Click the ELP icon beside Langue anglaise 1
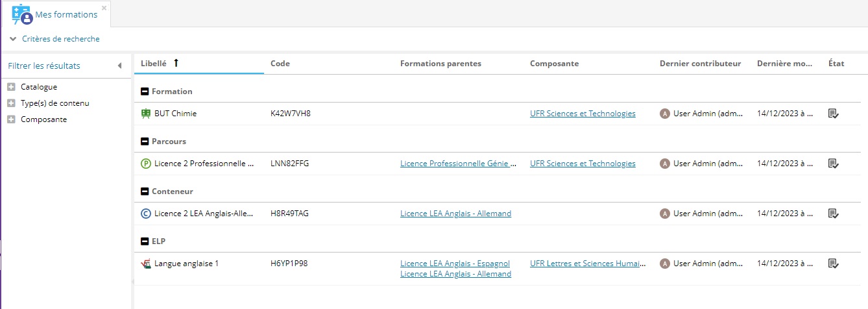The width and height of the screenshot is (868, 309). (x=146, y=264)
